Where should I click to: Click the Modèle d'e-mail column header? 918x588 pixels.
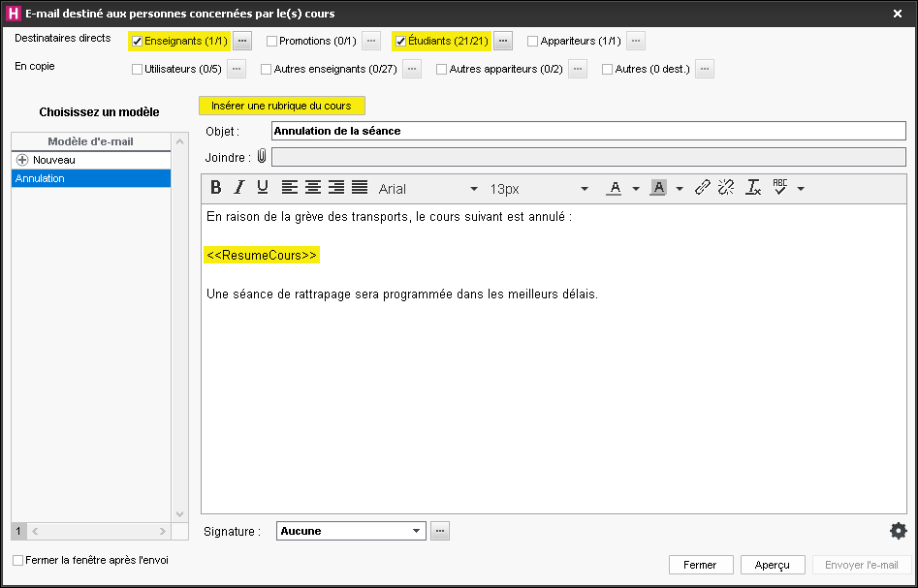pyautogui.click(x=91, y=141)
